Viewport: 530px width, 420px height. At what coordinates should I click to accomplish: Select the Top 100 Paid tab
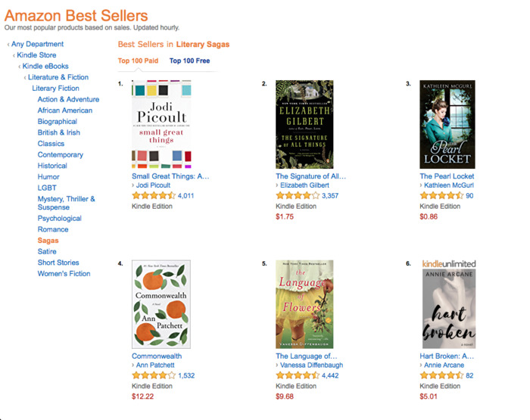tap(138, 61)
